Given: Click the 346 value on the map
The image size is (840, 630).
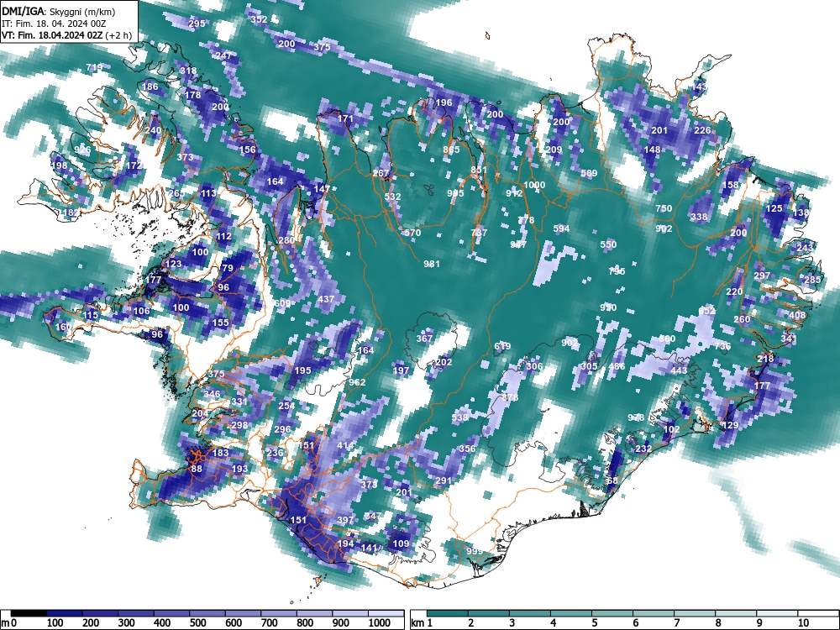Looking at the screenshot, I should 213,394.
